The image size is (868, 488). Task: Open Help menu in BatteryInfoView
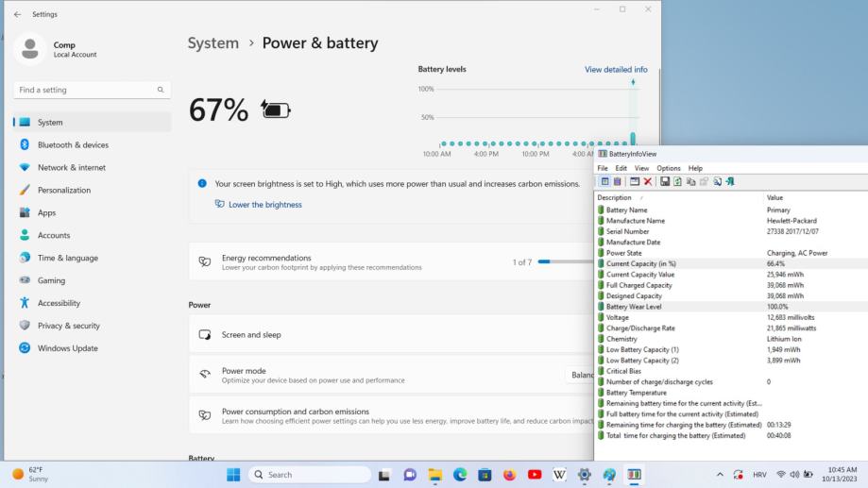click(x=695, y=168)
